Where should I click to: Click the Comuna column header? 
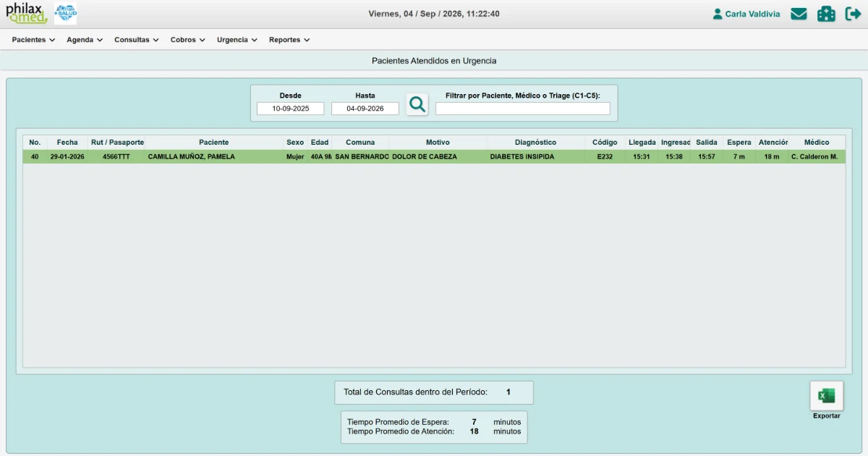tap(360, 143)
